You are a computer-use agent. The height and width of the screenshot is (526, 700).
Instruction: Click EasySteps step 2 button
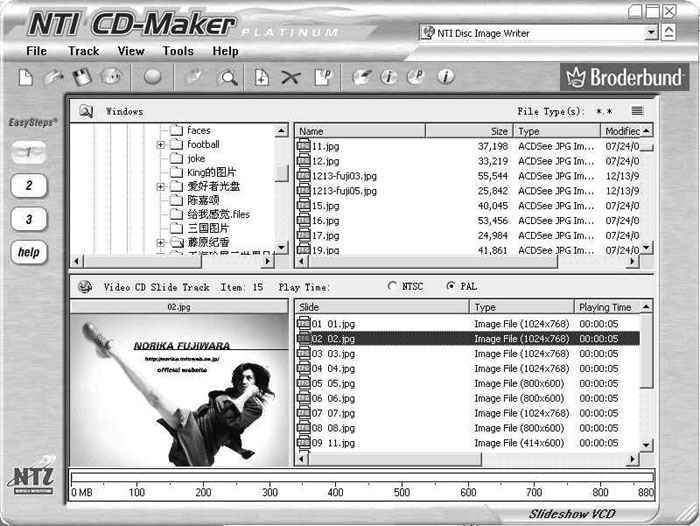[x=30, y=185]
